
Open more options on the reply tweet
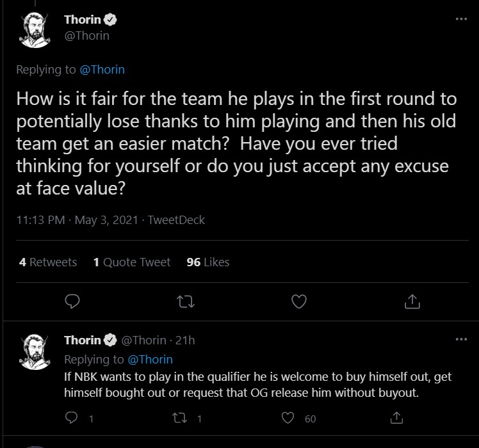pos(461,339)
